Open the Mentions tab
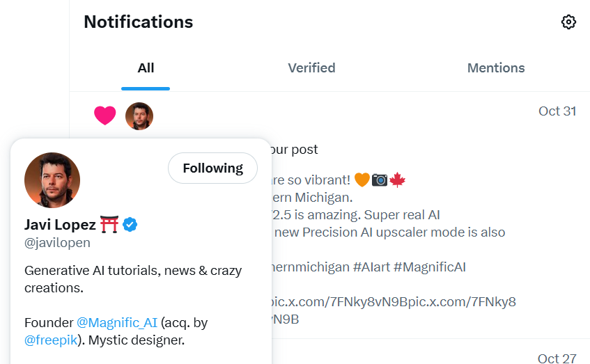This screenshot has width=590, height=364. [x=496, y=68]
